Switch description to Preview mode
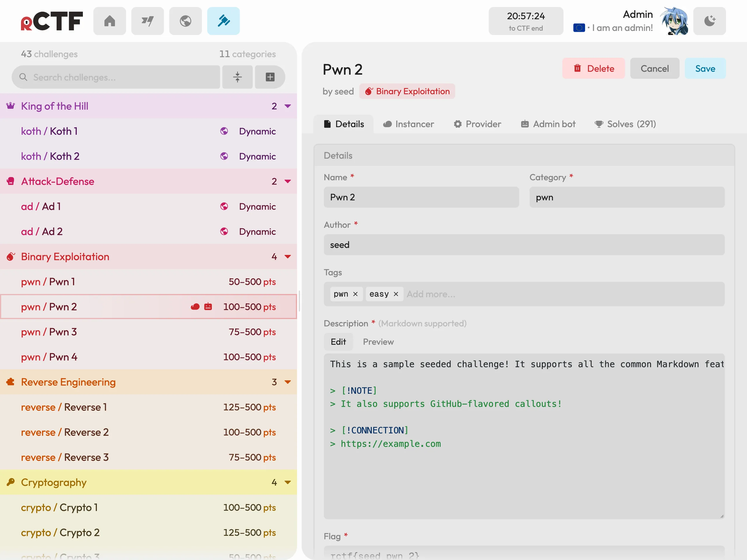The height and width of the screenshot is (560, 747). click(x=378, y=342)
